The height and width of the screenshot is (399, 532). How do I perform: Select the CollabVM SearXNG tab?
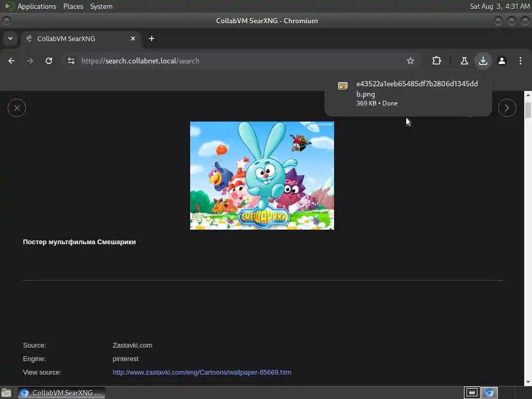point(82,38)
